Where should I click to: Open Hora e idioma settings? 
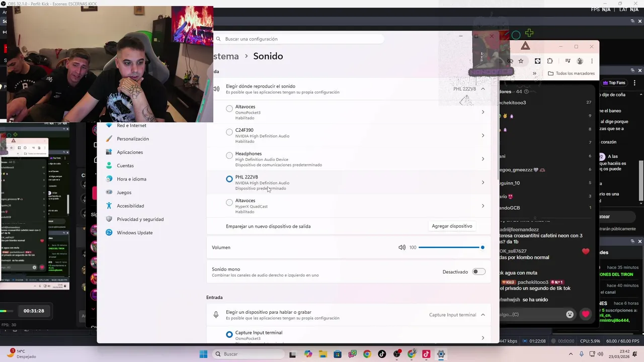tap(131, 179)
